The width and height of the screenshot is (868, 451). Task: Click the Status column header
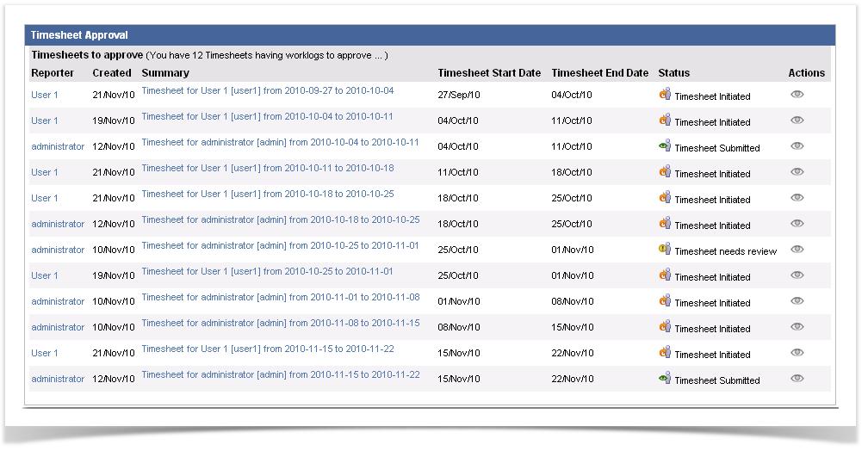673,73
